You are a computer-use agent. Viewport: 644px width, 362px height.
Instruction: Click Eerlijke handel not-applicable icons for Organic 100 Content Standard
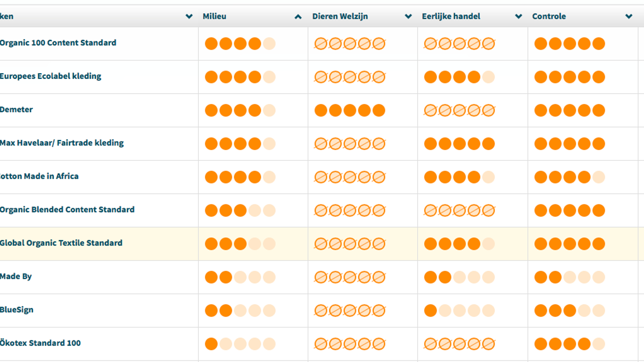tap(460, 44)
